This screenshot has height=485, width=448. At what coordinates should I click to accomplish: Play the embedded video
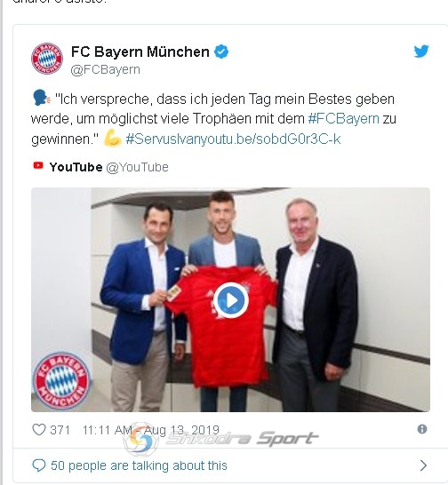click(230, 300)
